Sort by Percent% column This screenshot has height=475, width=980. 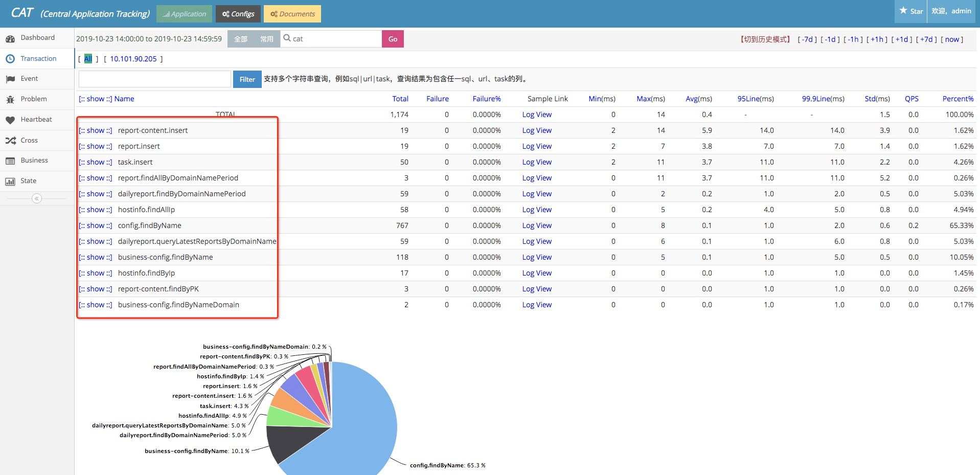[958, 99]
